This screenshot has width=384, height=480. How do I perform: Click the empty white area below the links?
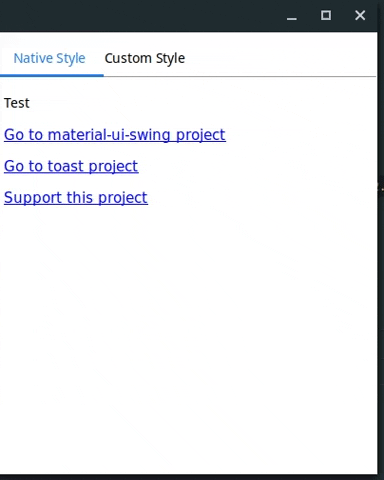[x=189, y=333]
